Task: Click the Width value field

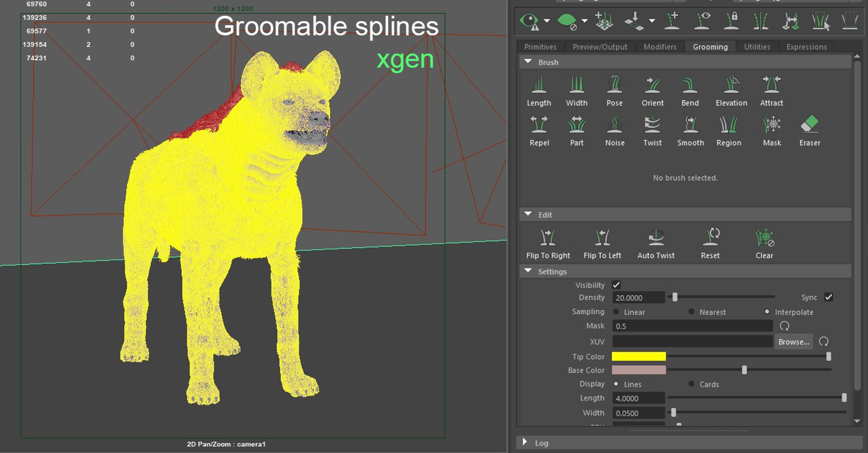Action: pyautogui.click(x=638, y=413)
